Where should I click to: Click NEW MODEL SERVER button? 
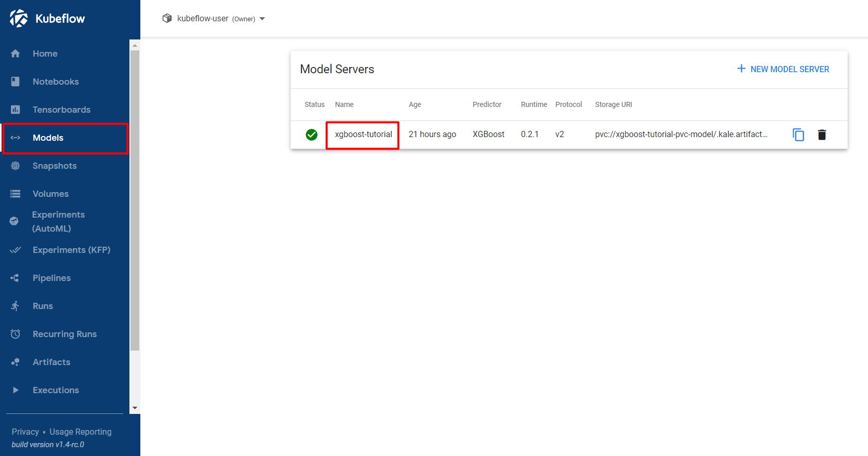(783, 69)
